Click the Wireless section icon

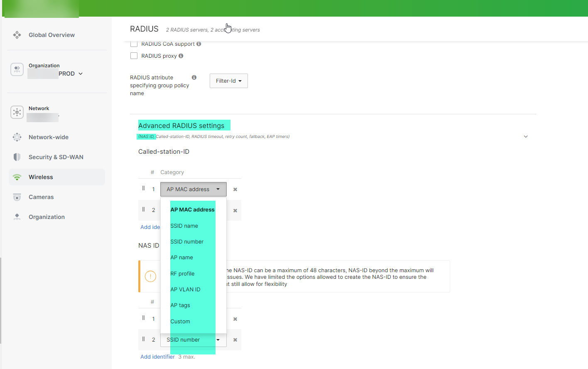point(17,177)
